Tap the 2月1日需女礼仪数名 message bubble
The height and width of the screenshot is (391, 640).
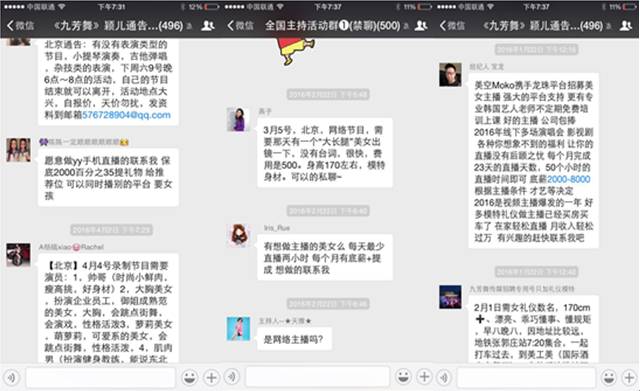533,330
